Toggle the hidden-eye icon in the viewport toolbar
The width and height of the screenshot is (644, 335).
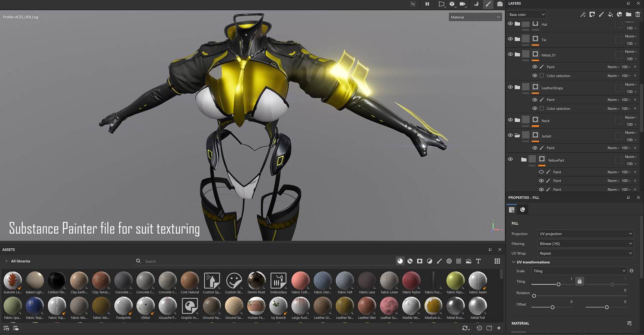(x=413, y=4)
